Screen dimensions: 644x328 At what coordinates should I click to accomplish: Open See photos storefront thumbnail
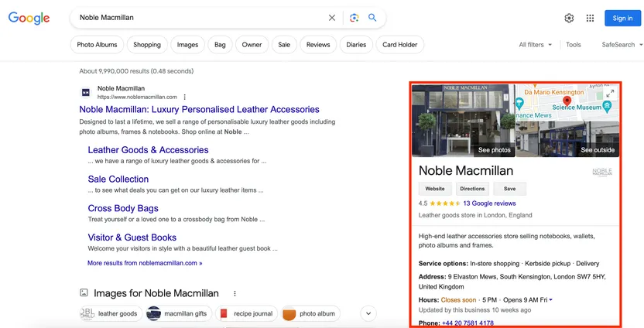coord(464,121)
